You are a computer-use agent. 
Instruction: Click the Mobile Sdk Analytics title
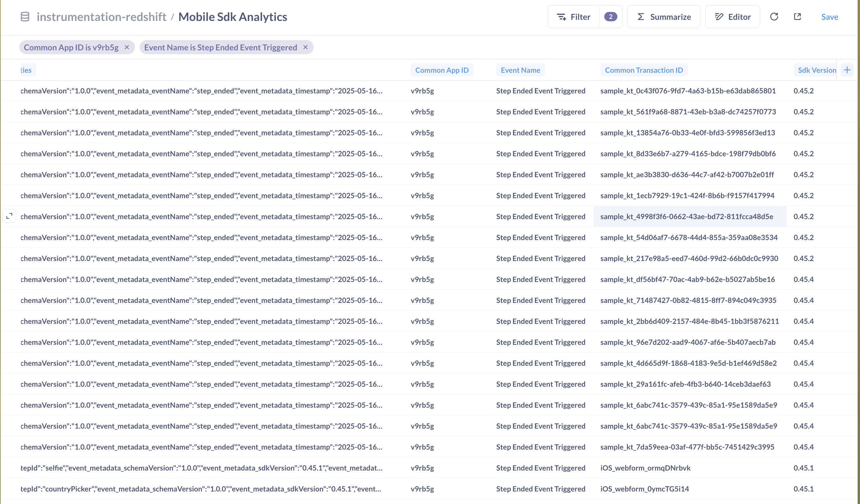233,16
